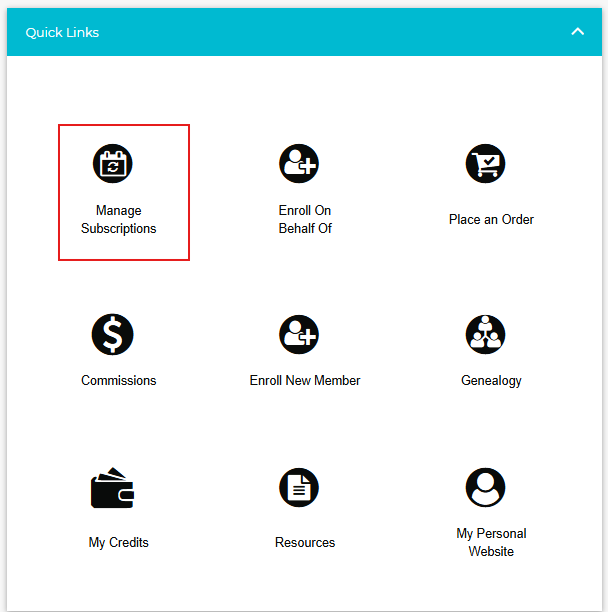The height and width of the screenshot is (612, 608).
Task: Click the My Credits label
Action: 119,543
